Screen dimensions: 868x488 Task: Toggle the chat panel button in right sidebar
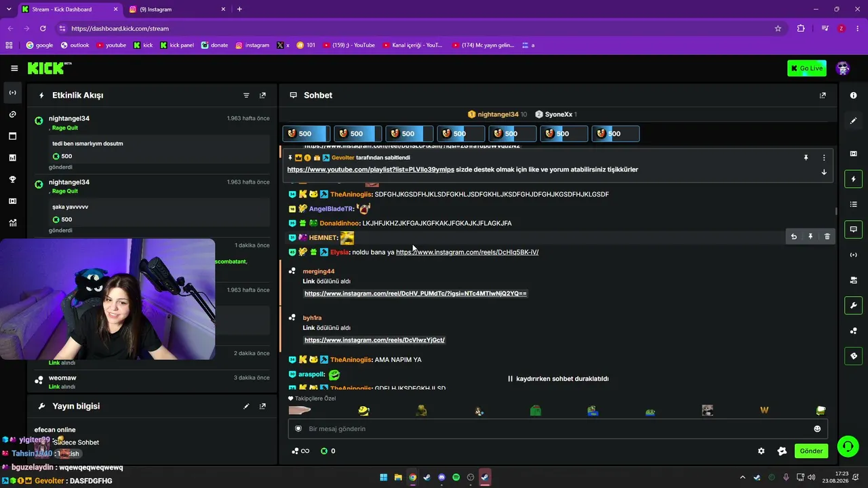[853, 230]
